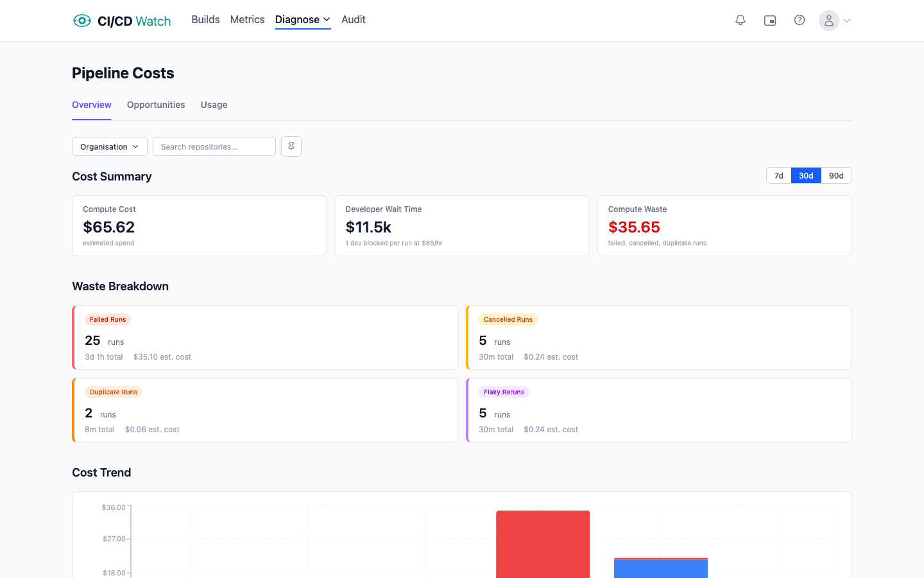The image size is (924, 578).
Task: Click the Waste Breakdown heading
Action: 121,286
